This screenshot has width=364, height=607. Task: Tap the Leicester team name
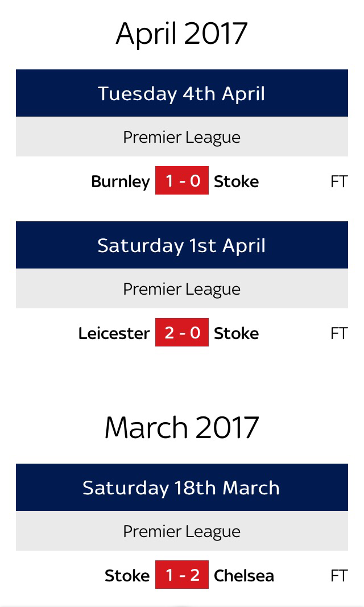[x=114, y=333]
